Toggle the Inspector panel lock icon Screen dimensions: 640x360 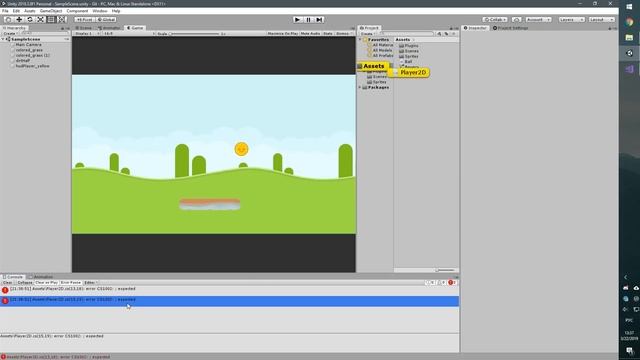(x=610, y=28)
